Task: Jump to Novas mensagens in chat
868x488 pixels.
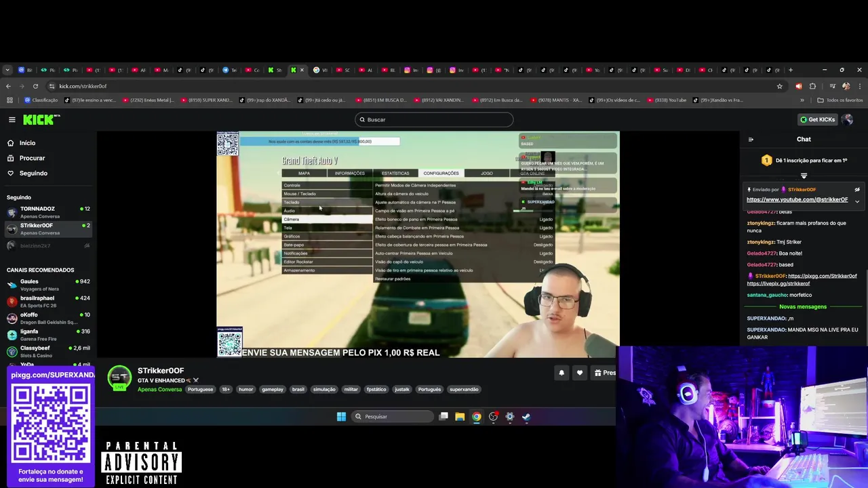Action: [803, 306]
